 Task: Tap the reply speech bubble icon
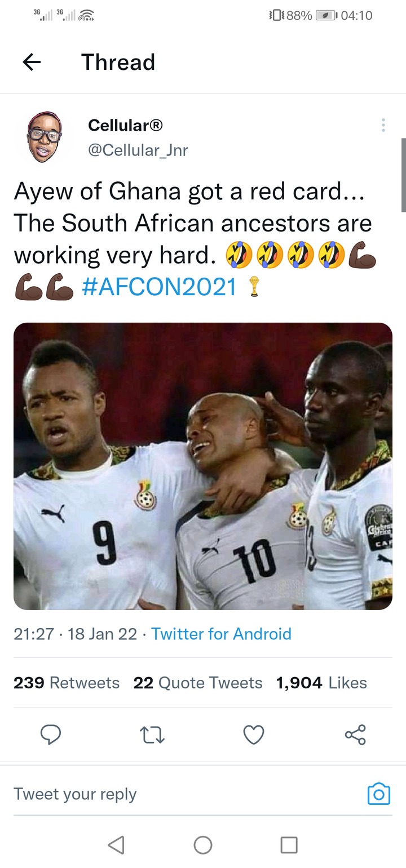(x=51, y=735)
